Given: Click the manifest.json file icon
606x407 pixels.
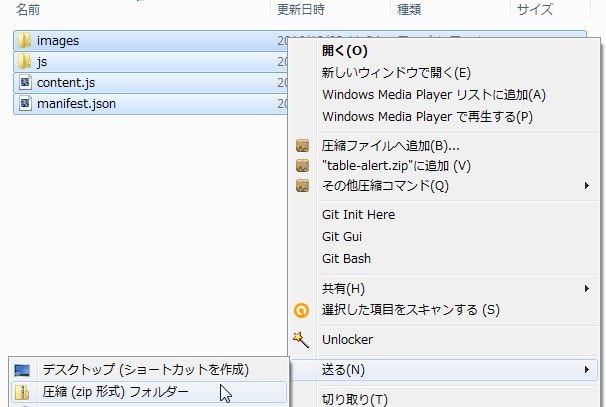Looking at the screenshot, I should coord(25,103).
